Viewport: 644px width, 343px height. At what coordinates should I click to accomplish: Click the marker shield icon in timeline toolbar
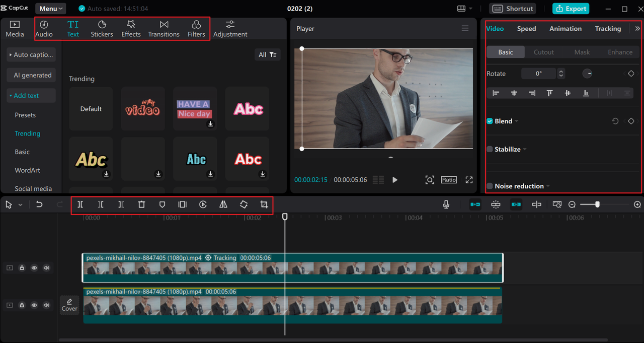click(162, 204)
